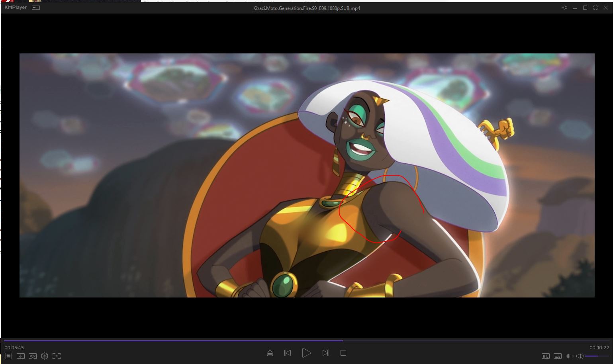
Task: Toggle HW hardware acceleration
Action: (546, 356)
